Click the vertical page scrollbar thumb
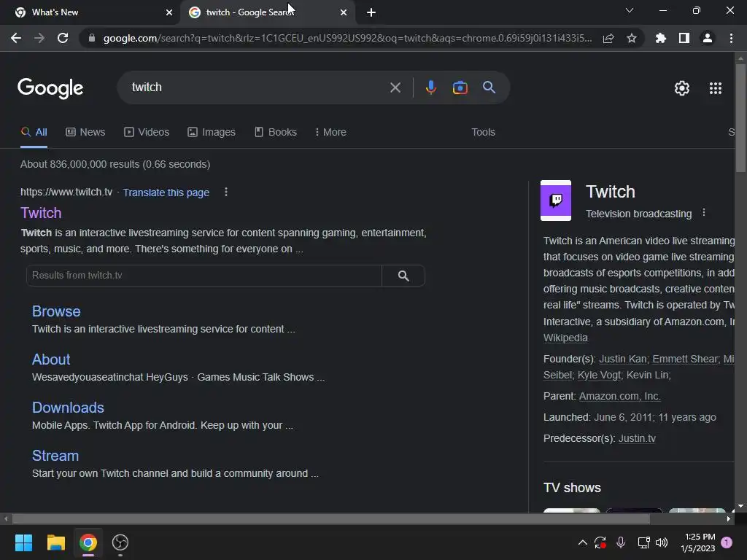 [740, 118]
